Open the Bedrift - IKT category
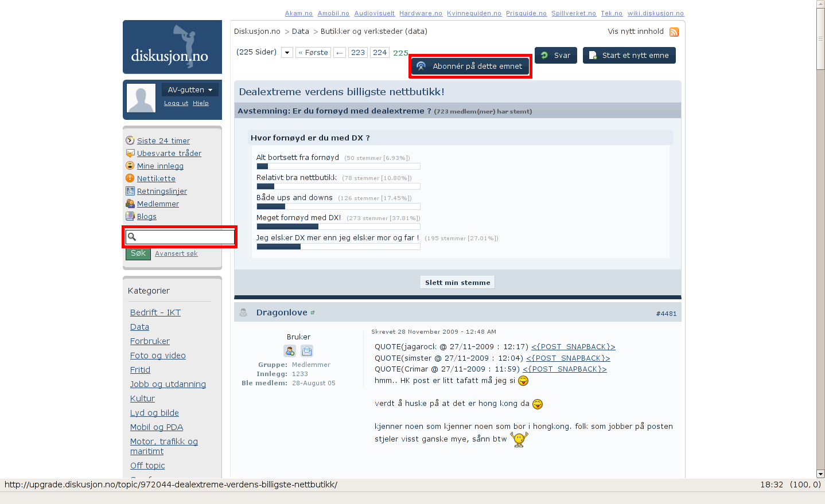 pyautogui.click(x=155, y=312)
